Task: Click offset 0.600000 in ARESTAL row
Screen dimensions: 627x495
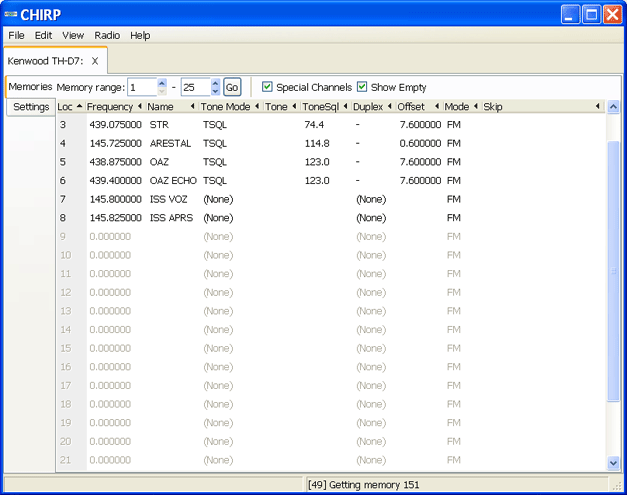Action: coord(420,144)
